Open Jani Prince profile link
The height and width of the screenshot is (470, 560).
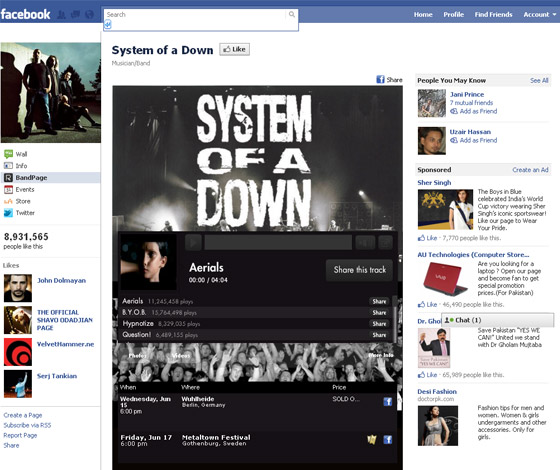[x=467, y=94]
